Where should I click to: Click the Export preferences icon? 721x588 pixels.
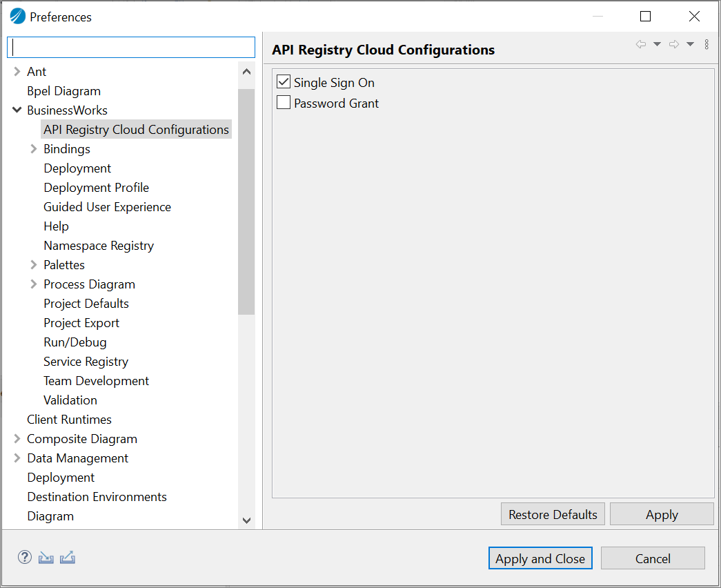click(68, 558)
